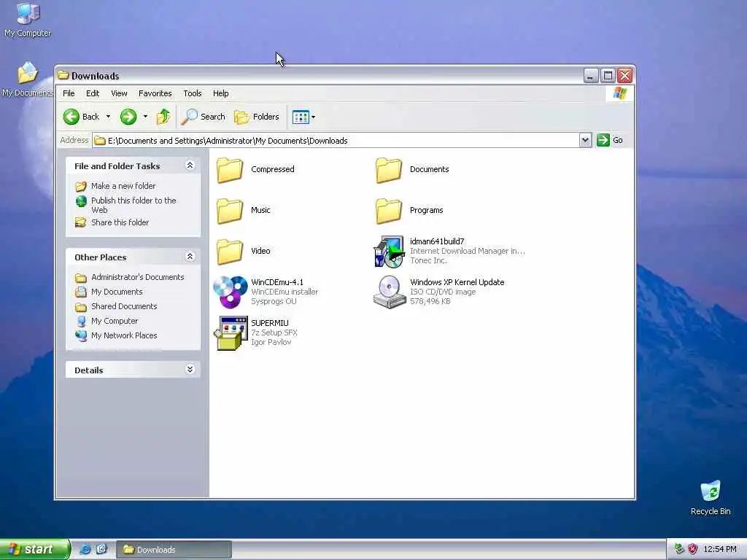The image size is (747, 560).
Task: Click the '578,496 KB' size text
Action: [x=430, y=301]
